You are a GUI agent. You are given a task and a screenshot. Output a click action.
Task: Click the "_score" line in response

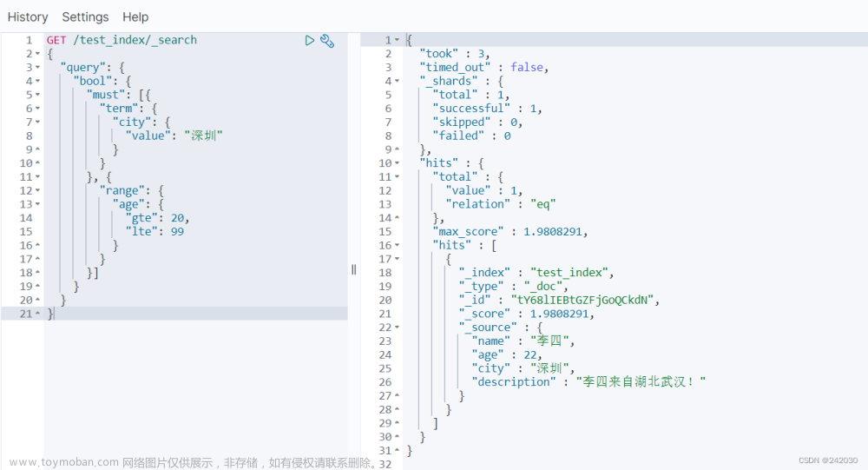tap(527, 314)
